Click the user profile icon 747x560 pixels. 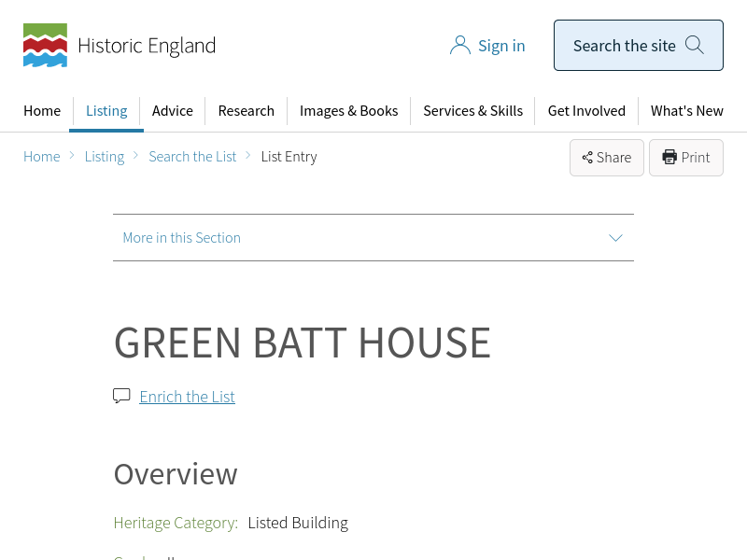click(459, 46)
